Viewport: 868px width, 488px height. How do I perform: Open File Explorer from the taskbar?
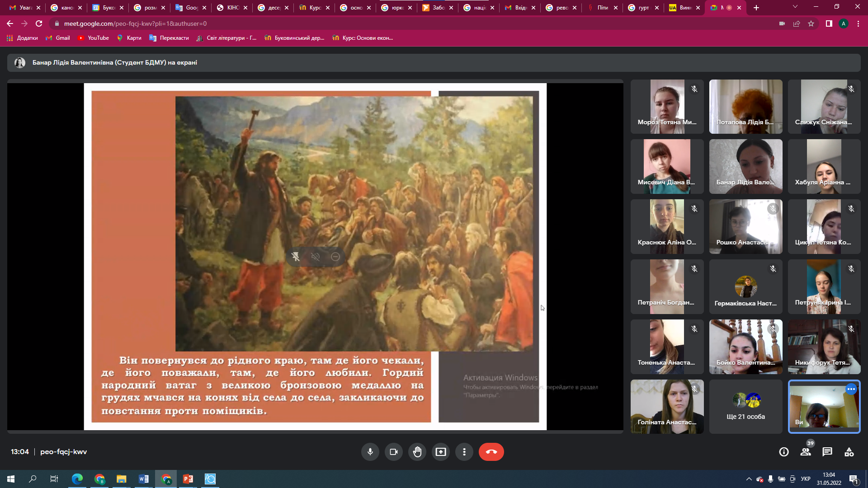[122, 479]
